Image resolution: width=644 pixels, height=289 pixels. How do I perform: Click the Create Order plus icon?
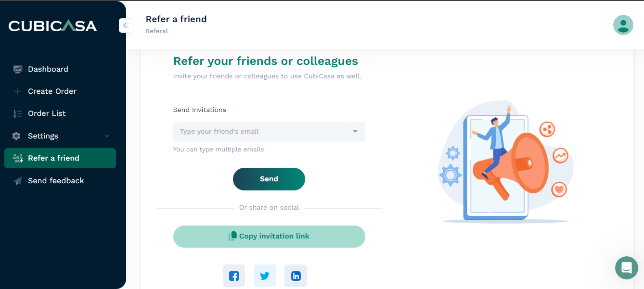[x=18, y=91]
